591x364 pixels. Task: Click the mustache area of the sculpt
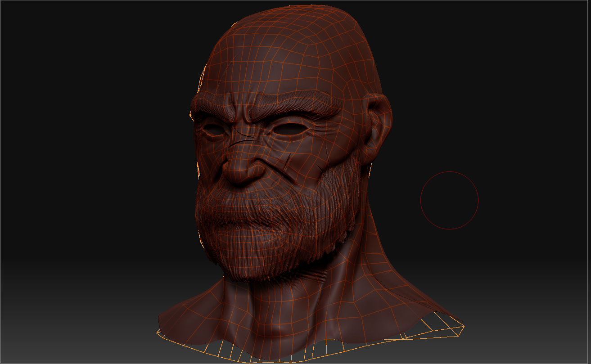254,193
